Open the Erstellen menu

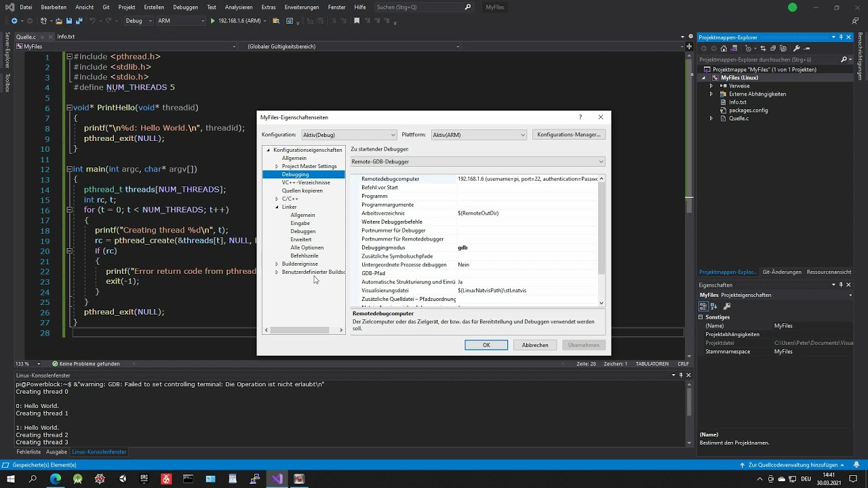pos(154,7)
